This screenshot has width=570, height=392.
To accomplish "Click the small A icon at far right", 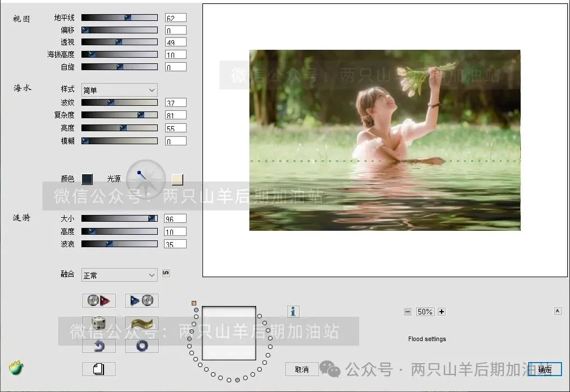I will [x=558, y=311].
